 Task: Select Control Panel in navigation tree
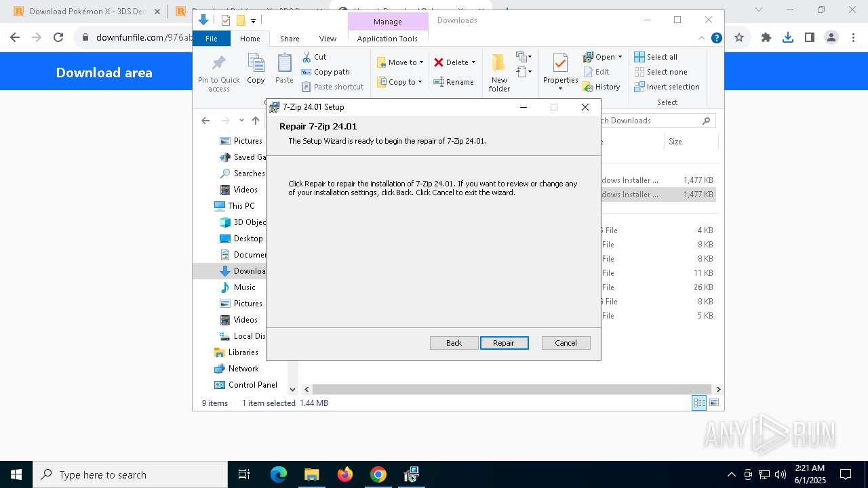[x=246, y=385]
